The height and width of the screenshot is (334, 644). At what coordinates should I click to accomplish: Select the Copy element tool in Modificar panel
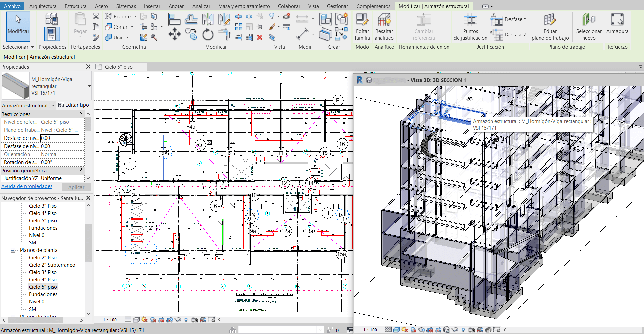coord(191,34)
